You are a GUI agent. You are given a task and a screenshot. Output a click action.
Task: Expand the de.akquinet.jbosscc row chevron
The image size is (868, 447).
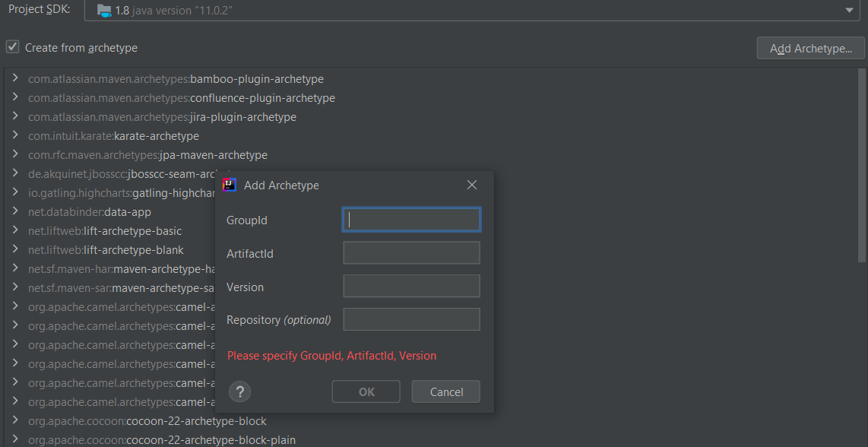coord(15,173)
